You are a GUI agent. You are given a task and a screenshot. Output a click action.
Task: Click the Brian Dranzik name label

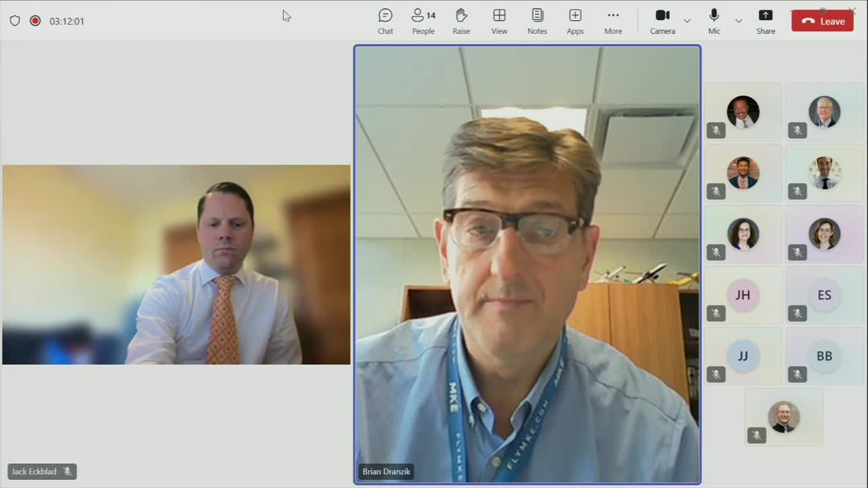click(x=387, y=472)
